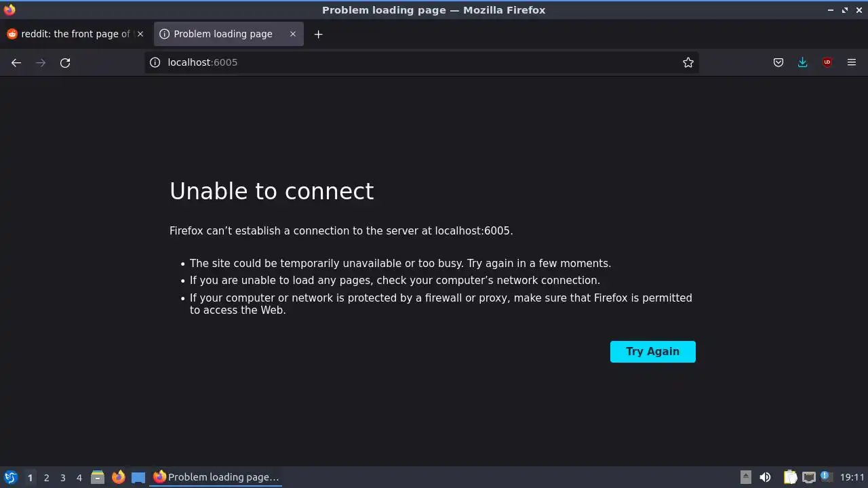Click the Try Again button

652,351
